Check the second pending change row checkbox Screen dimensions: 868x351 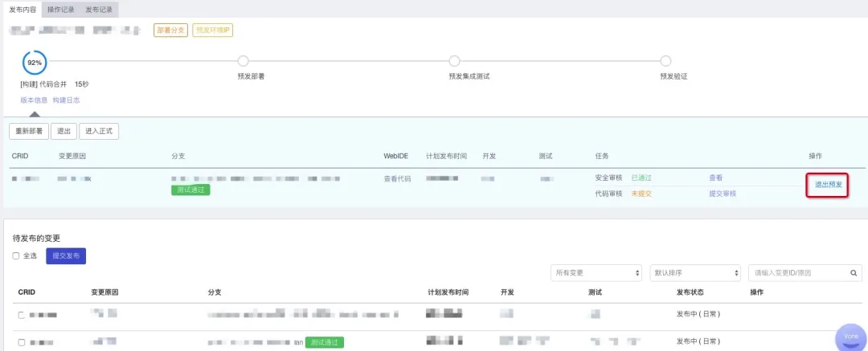coord(22,342)
